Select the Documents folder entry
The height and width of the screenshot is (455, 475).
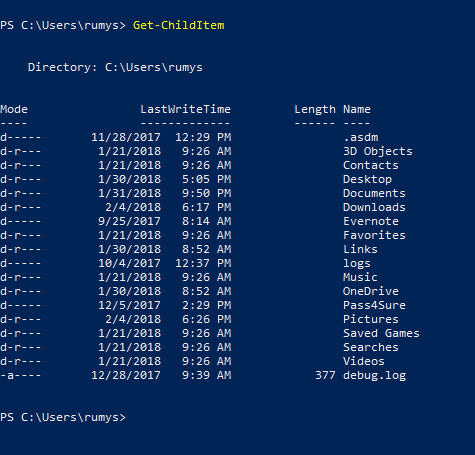(x=374, y=193)
